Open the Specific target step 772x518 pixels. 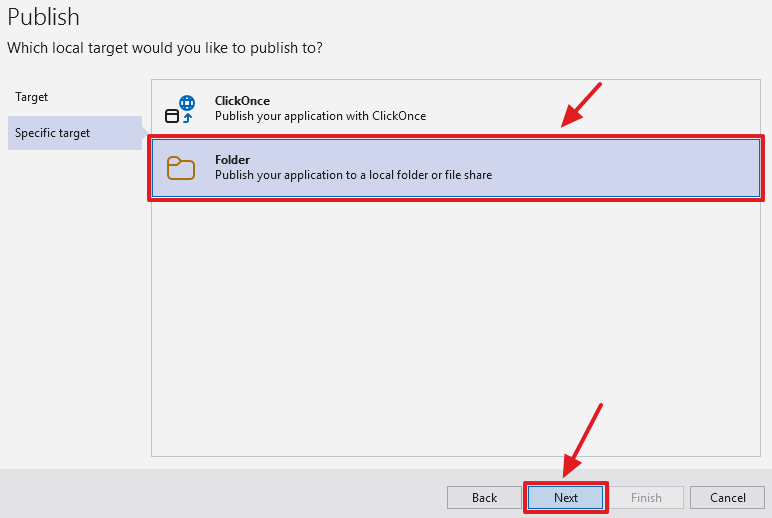tap(53, 133)
